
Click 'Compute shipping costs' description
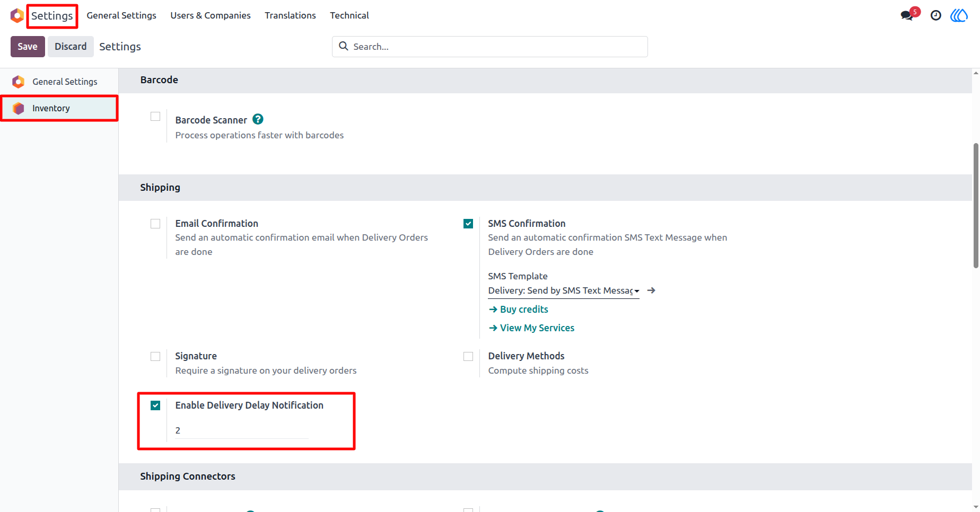pos(538,370)
